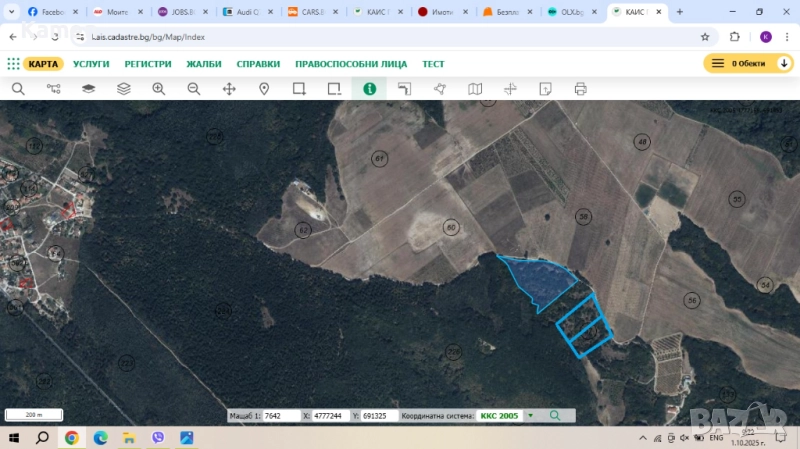Open the УСЛУГИ menu
800x449 pixels.
point(91,63)
